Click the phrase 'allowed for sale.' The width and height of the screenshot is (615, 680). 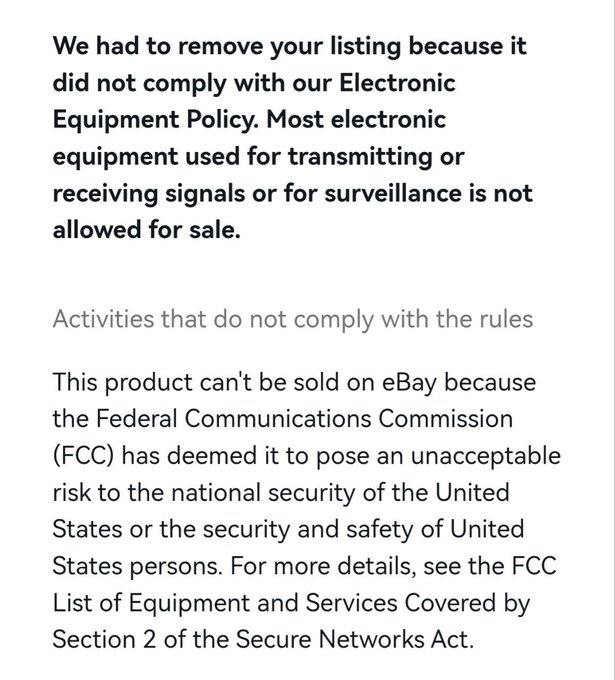tap(146, 230)
